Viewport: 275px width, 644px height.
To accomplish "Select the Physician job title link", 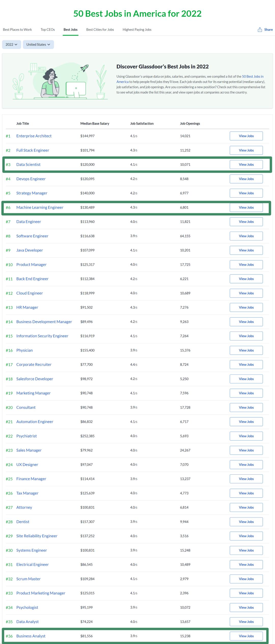I will pyautogui.click(x=24, y=350).
